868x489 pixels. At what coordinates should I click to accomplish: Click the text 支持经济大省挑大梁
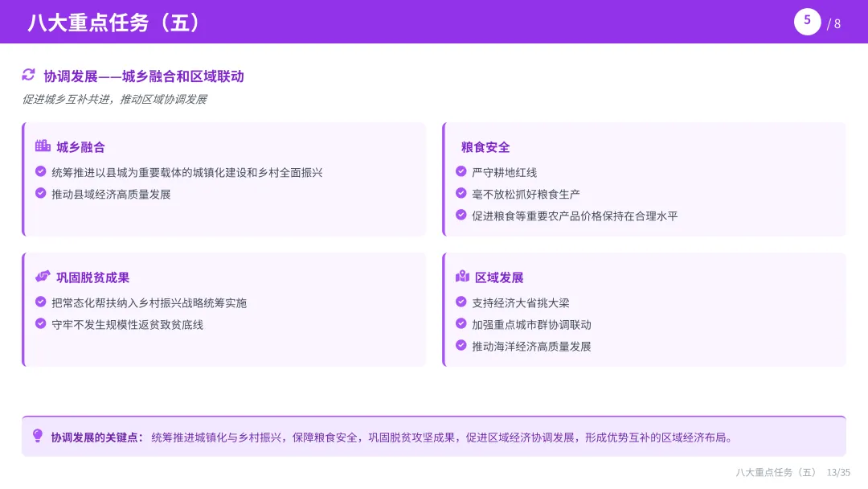[x=520, y=303]
